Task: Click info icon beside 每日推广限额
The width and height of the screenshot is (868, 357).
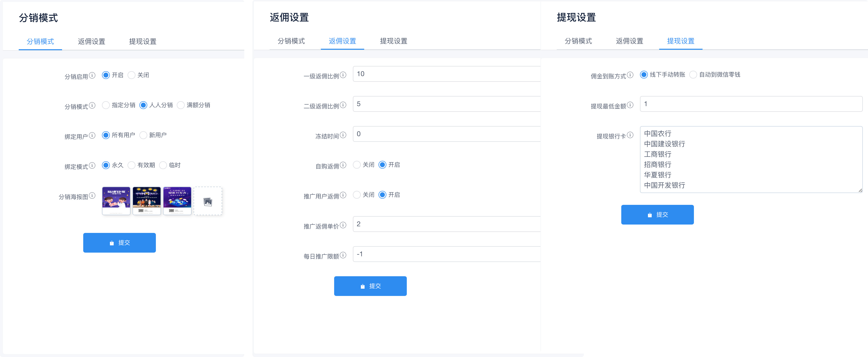Action: tap(343, 255)
